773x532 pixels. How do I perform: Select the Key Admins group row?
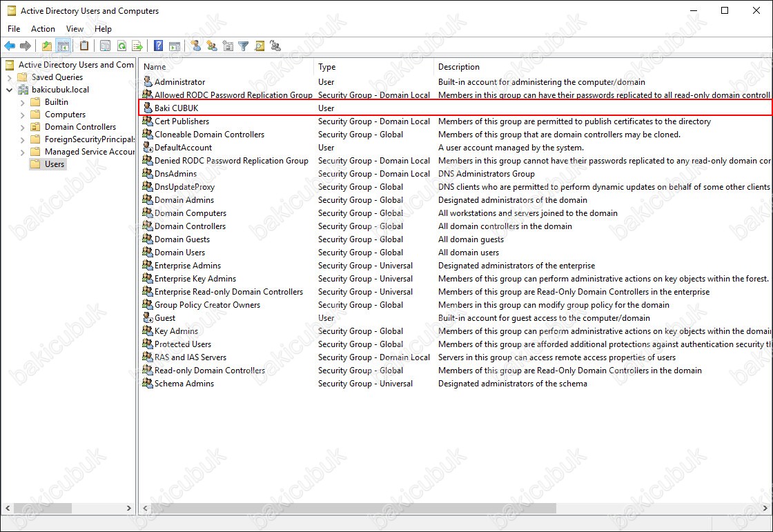click(456, 331)
